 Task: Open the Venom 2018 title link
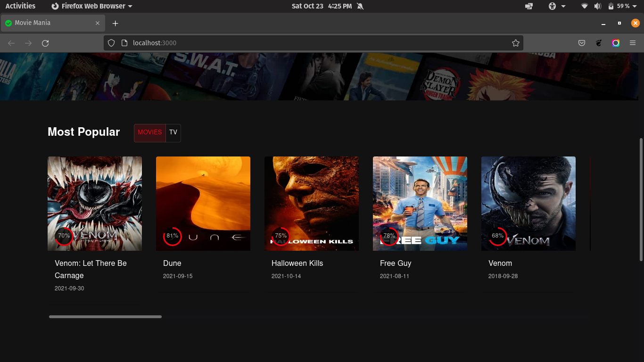click(500, 263)
